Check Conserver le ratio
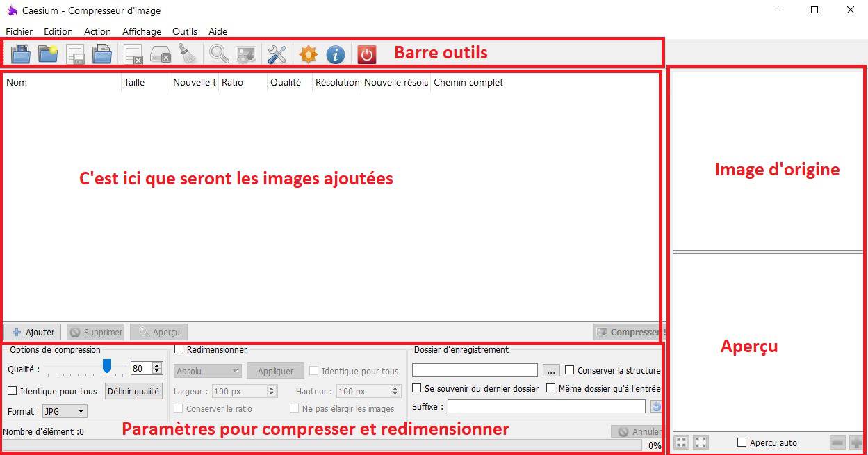The height and width of the screenshot is (455, 868). (179, 408)
